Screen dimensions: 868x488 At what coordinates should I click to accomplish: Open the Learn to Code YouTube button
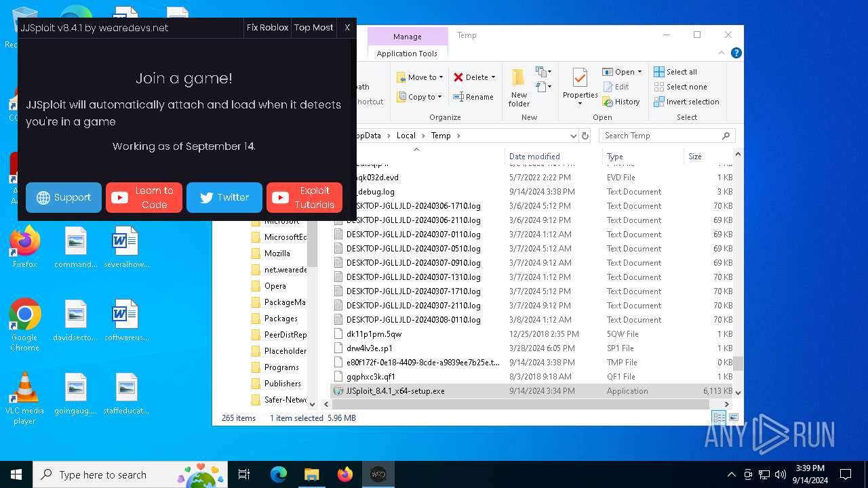point(144,197)
